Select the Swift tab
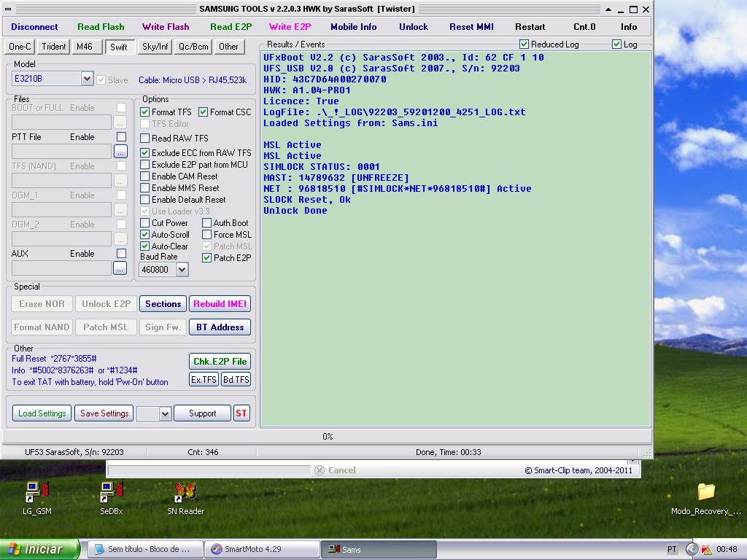 click(x=119, y=47)
